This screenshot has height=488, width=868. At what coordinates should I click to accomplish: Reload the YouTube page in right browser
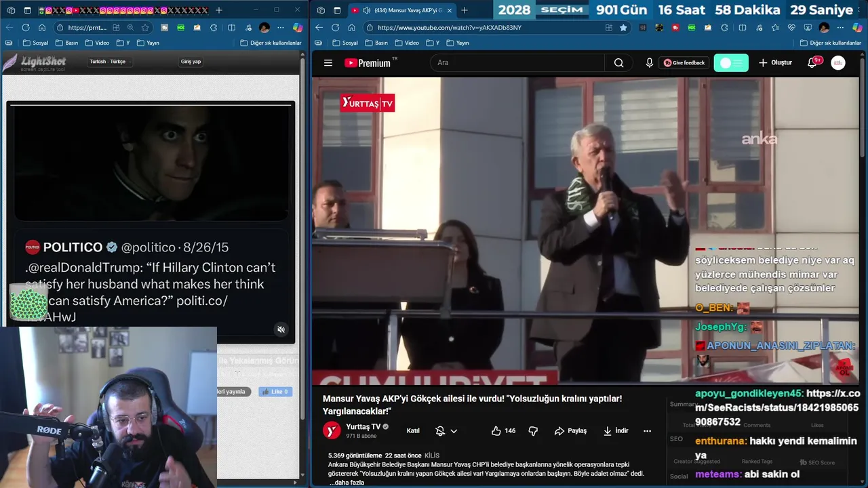pyautogui.click(x=335, y=28)
